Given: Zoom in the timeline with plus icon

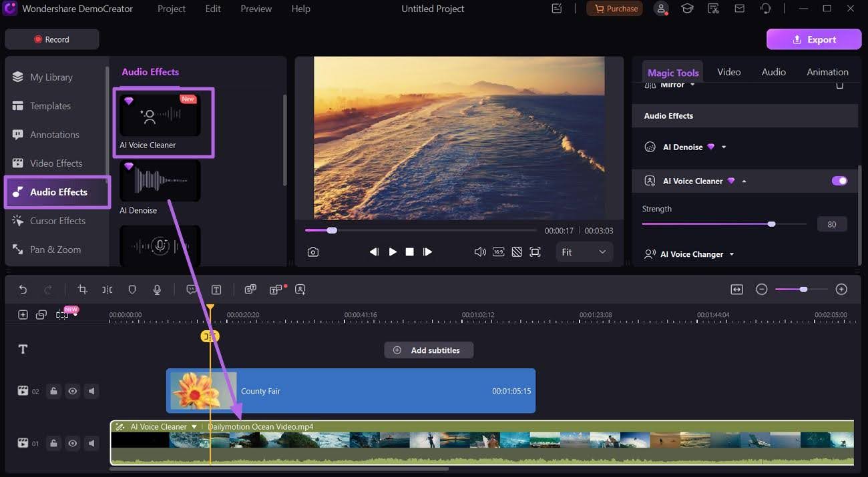Looking at the screenshot, I should pos(841,289).
